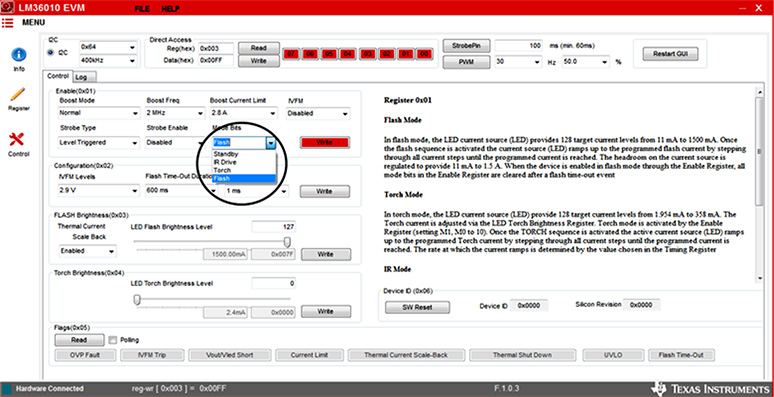This screenshot has width=774, height=397.
Task: Click the LED Flash Brightness slider handle
Action: 287,242
